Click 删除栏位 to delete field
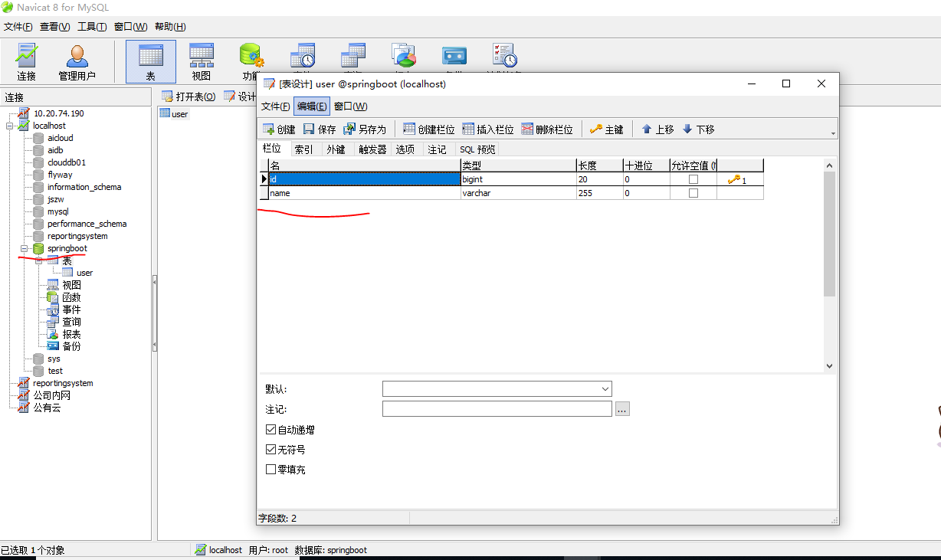This screenshot has width=941, height=560. (x=546, y=129)
